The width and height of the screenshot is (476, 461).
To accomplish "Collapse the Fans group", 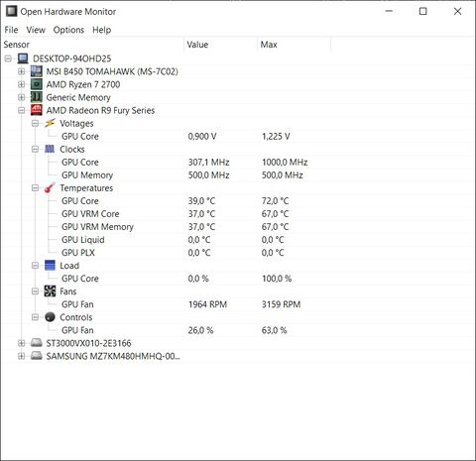I will point(35,291).
